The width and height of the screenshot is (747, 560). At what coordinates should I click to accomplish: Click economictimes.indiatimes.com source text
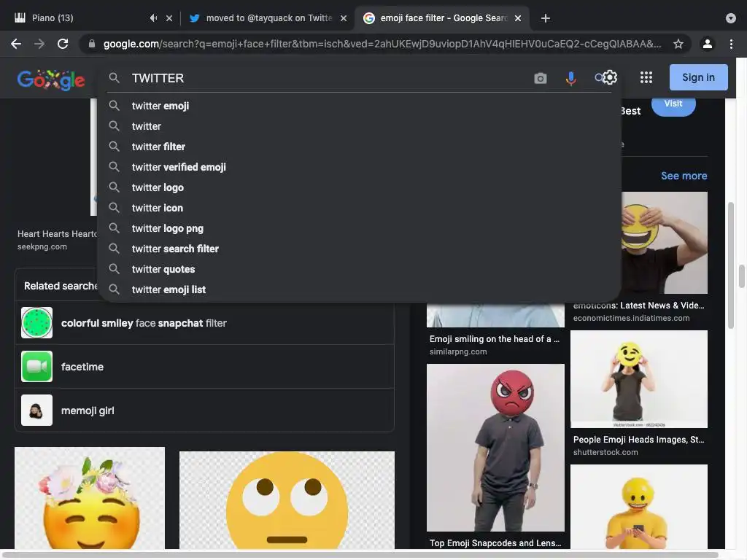[631, 318]
